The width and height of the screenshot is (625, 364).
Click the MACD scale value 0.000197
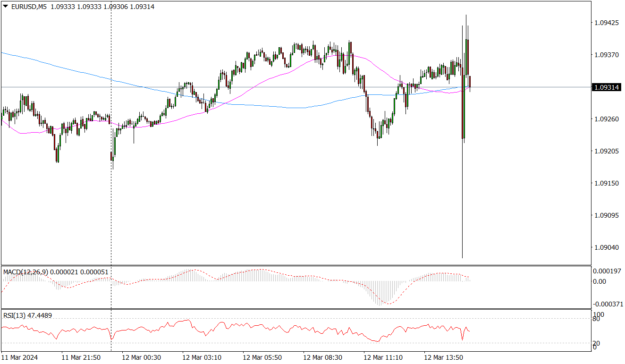pyautogui.click(x=607, y=271)
